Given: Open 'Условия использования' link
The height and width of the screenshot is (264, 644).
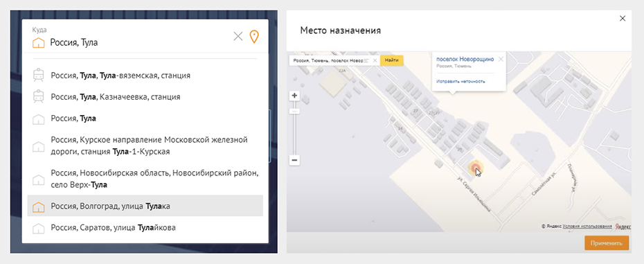Looking at the screenshot, I should [587, 226].
